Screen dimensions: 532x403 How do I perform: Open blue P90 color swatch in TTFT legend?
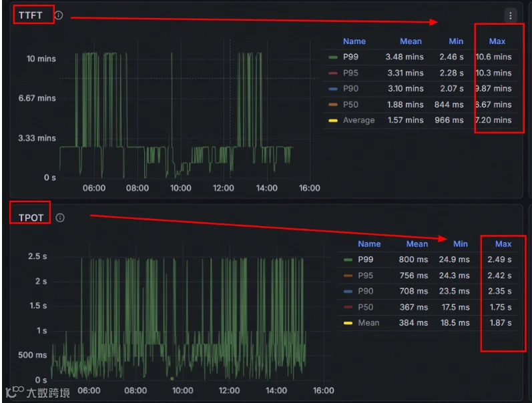pyautogui.click(x=333, y=89)
